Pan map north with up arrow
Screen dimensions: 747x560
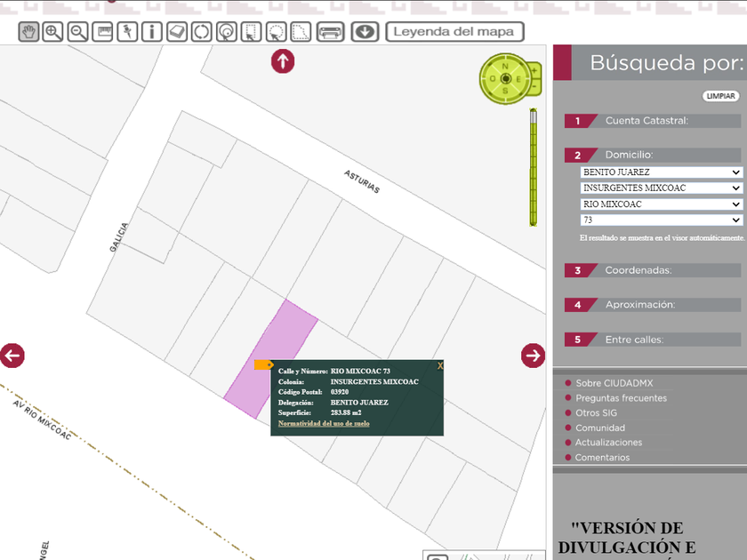pyautogui.click(x=283, y=61)
